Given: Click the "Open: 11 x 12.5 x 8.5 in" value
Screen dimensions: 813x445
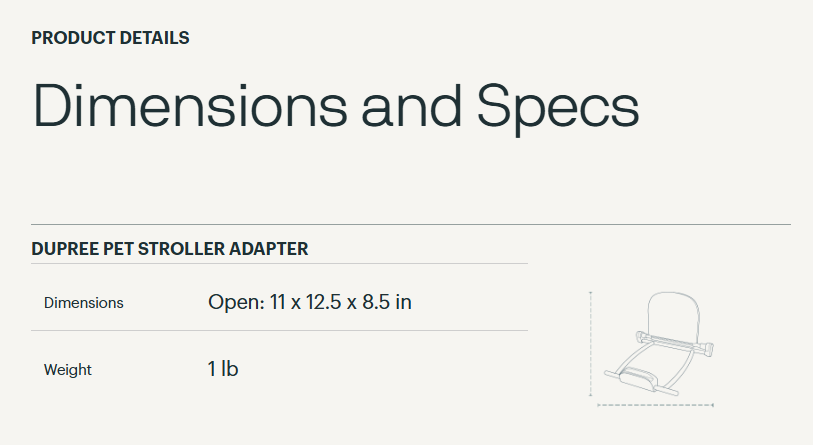Looking at the screenshot, I should (309, 302).
